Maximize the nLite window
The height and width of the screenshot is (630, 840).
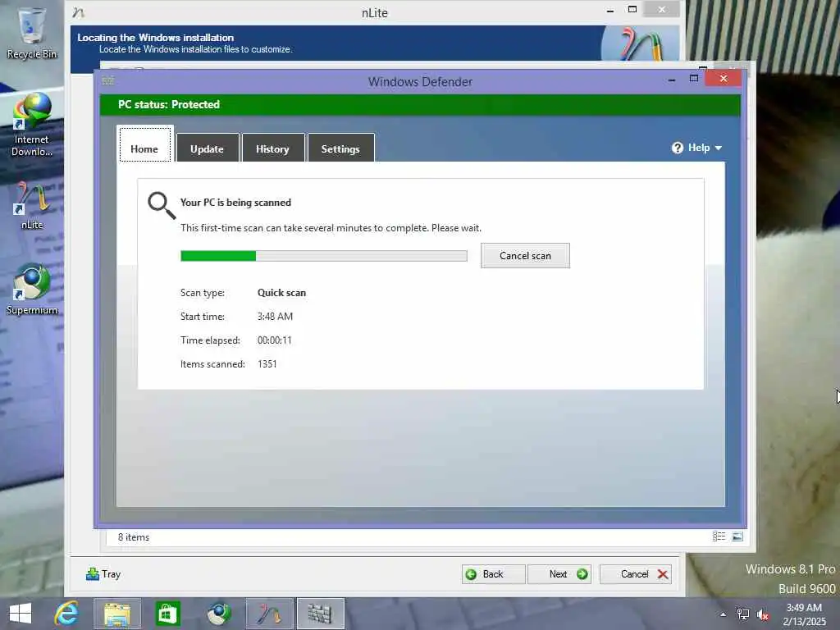pyautogui.click(x=632, y=10)
